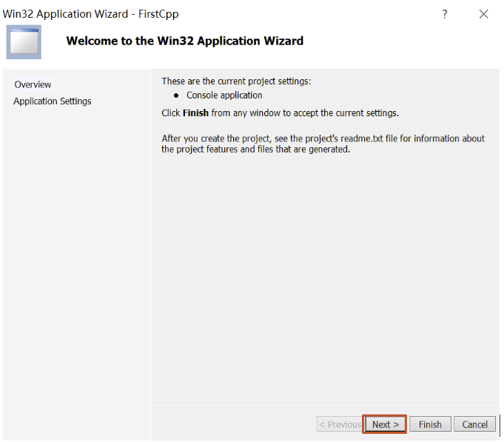Click the Console application setting text
Image resolution: width=504 pixels, height=442 pixels.
pos(224,96)
